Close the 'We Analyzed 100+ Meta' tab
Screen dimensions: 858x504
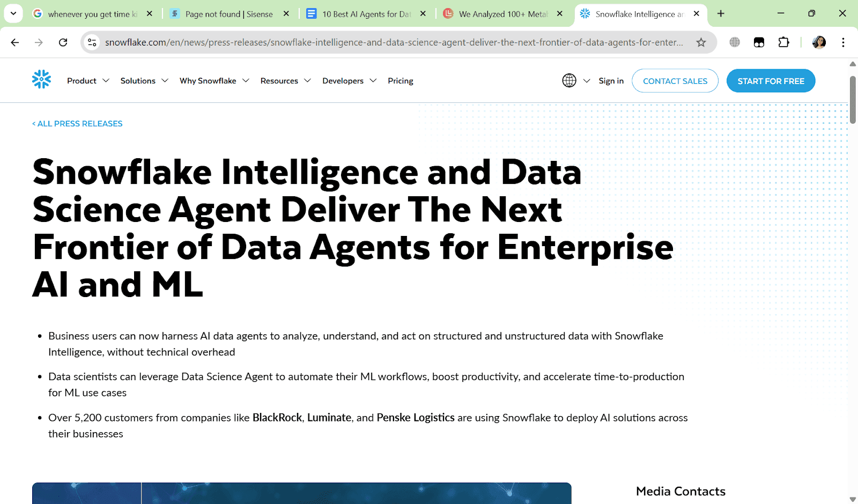[x=560, y=13]
